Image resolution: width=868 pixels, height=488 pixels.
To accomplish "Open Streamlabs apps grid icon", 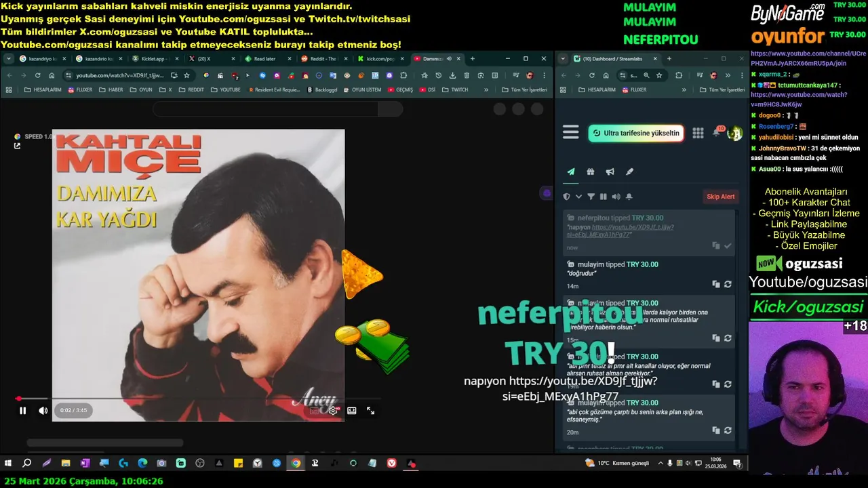I will tap(698, 133).
